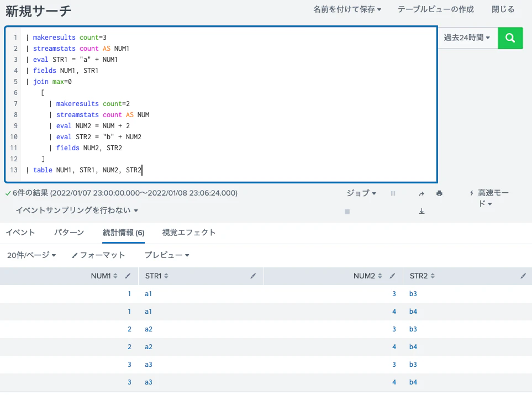Export results with the download icon
532x395 pixels.
tap(422, 212)
